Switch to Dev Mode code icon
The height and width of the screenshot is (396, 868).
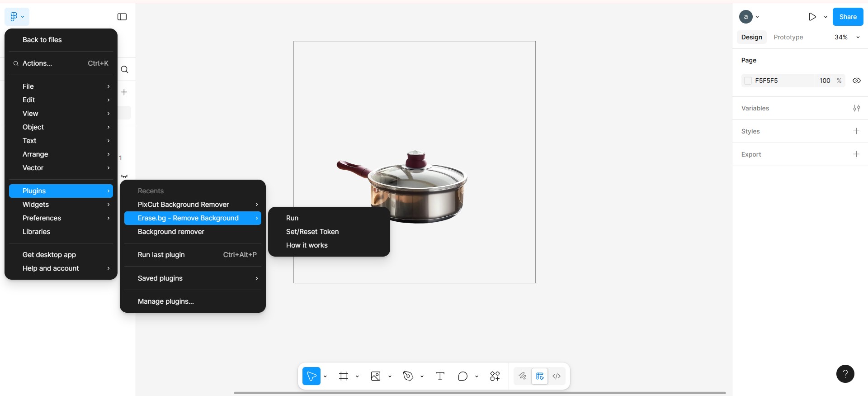point(557,376)
